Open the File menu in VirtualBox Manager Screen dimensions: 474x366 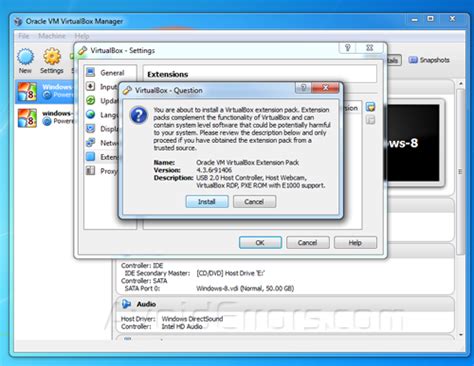click(x=24, y=36)
